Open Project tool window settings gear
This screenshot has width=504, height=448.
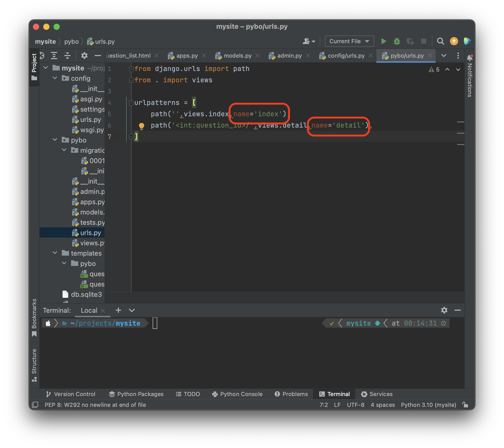[84, 56]
